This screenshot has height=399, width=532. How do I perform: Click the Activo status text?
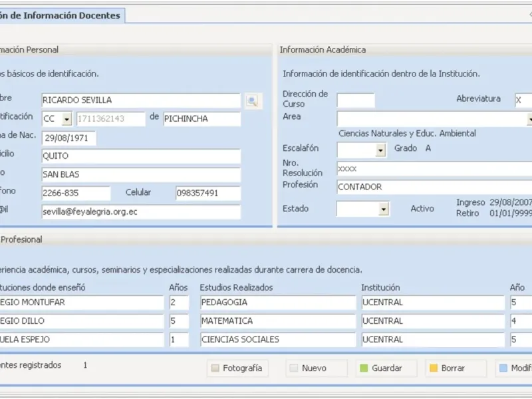[422, 209]
